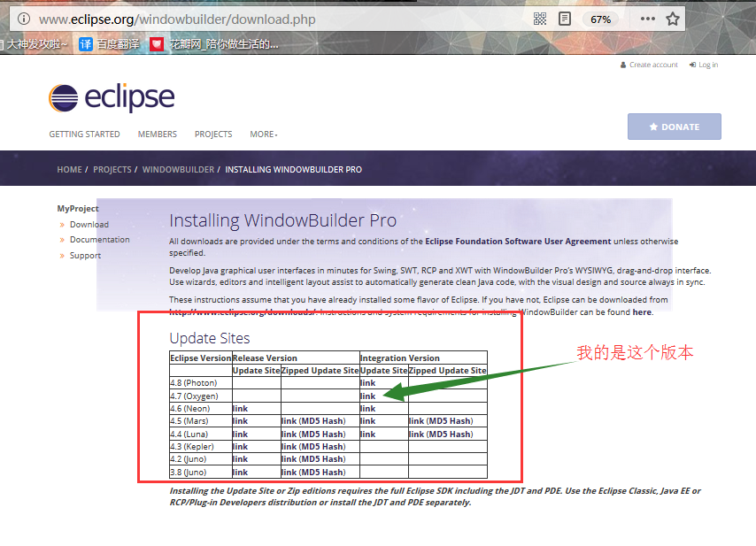Click 4.4 (Luna) release update site link

(x=240, y=434)
